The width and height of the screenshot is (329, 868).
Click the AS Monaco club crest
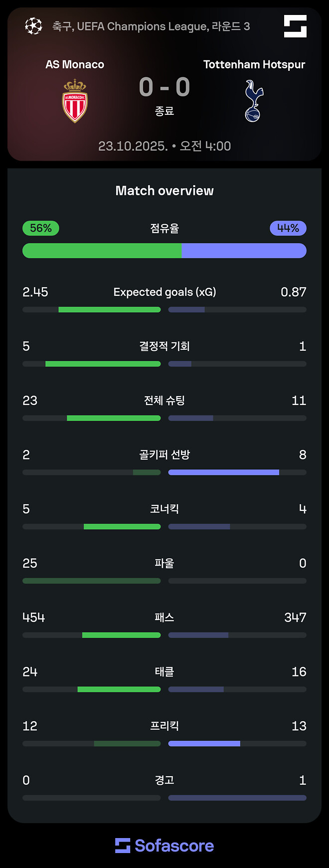point(75,101)
